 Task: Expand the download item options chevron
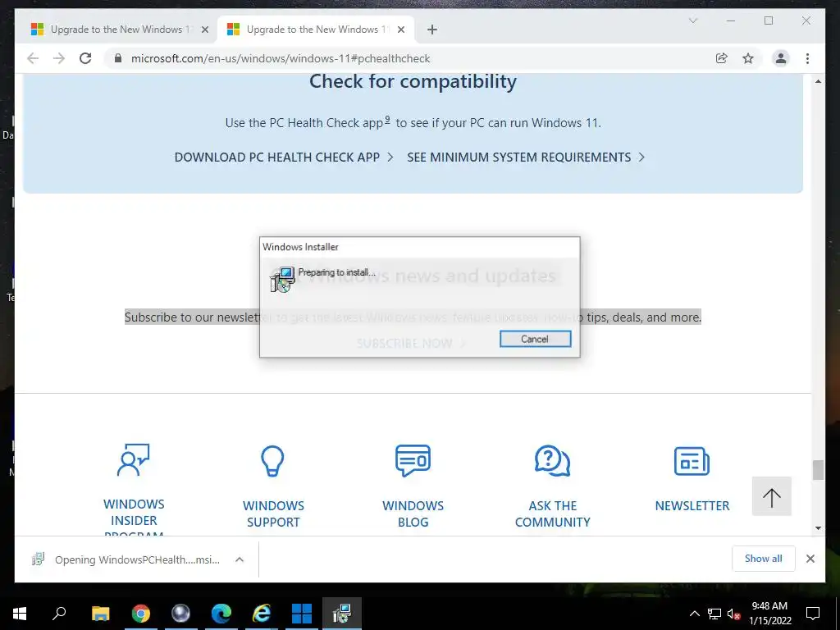[240, 559]
